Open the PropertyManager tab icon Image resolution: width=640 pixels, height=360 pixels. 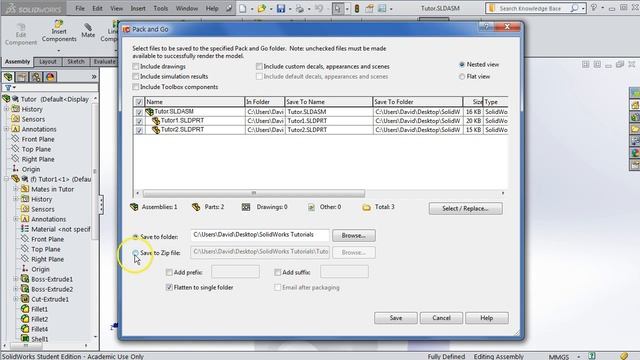pos(22,77)
